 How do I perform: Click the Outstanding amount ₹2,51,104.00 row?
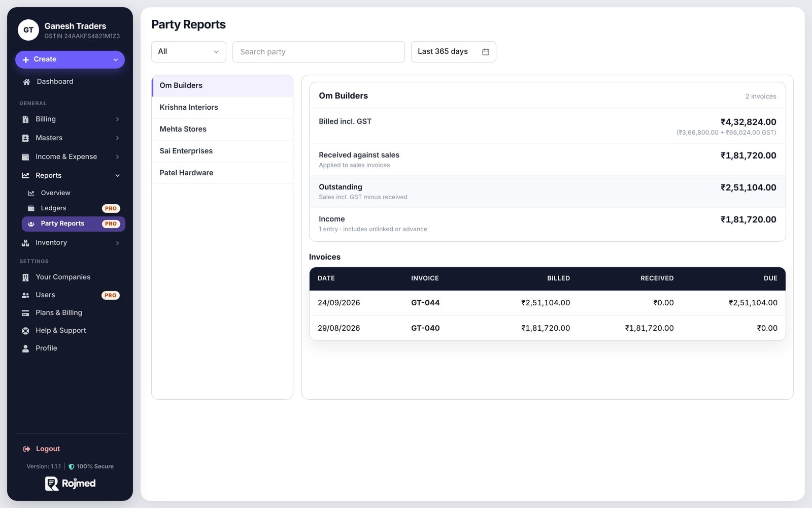click(548, 192)
